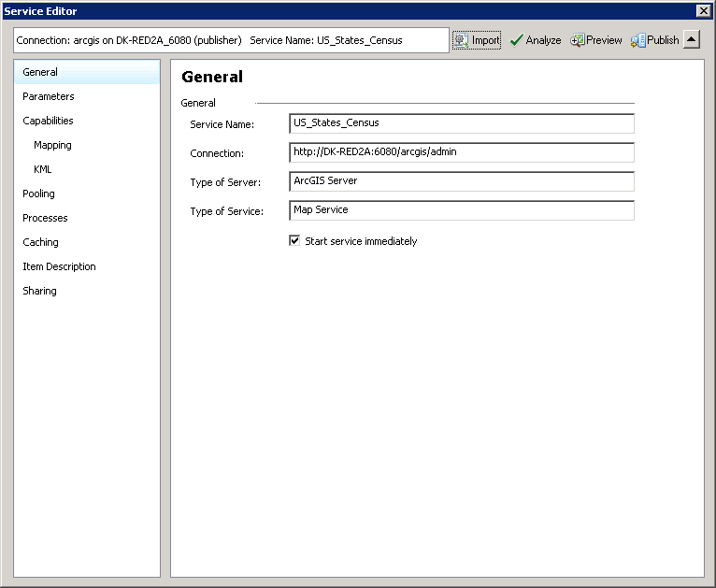This screenshot has height=588, width=716.
Task: Toggle Start service immediately checkbox
Action: pos(294,240)
